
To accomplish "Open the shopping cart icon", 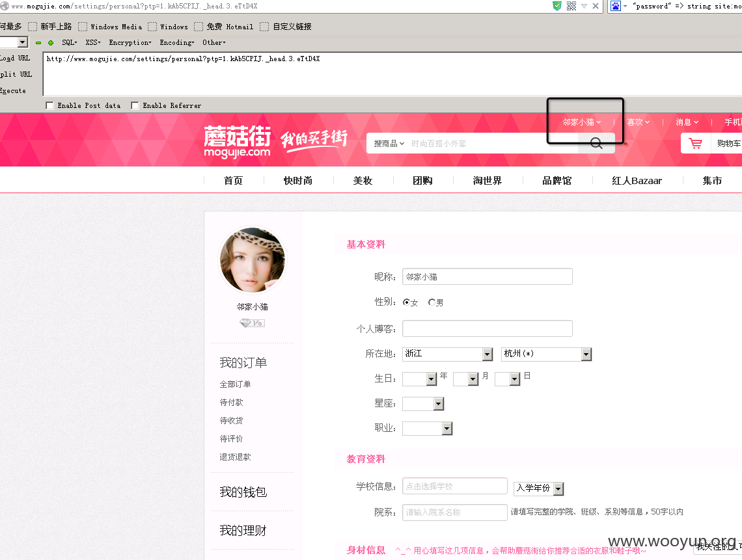I will pyautogui.click(x=695, y=143).
